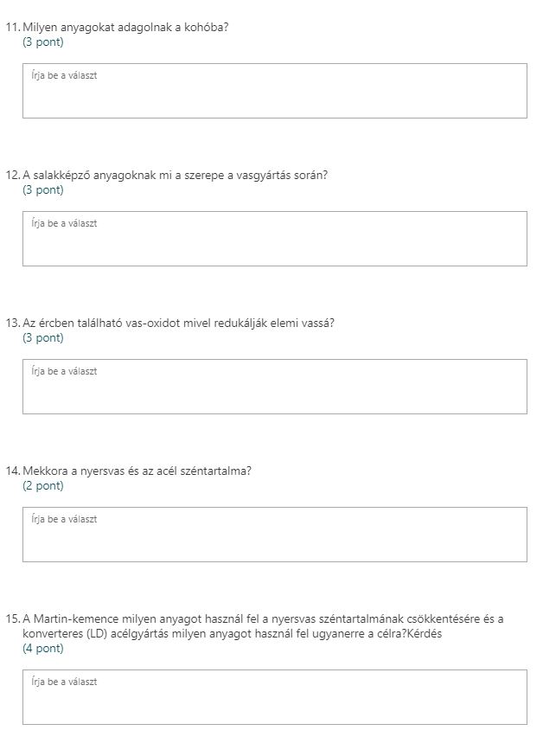
Task: Activate the answer field for question 14
Action: tap(274, 535)
